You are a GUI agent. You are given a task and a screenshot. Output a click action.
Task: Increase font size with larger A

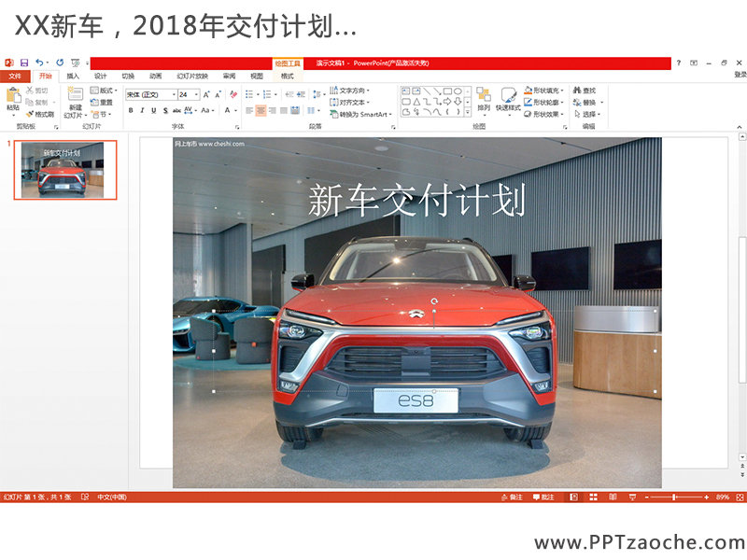coord(206,95)
